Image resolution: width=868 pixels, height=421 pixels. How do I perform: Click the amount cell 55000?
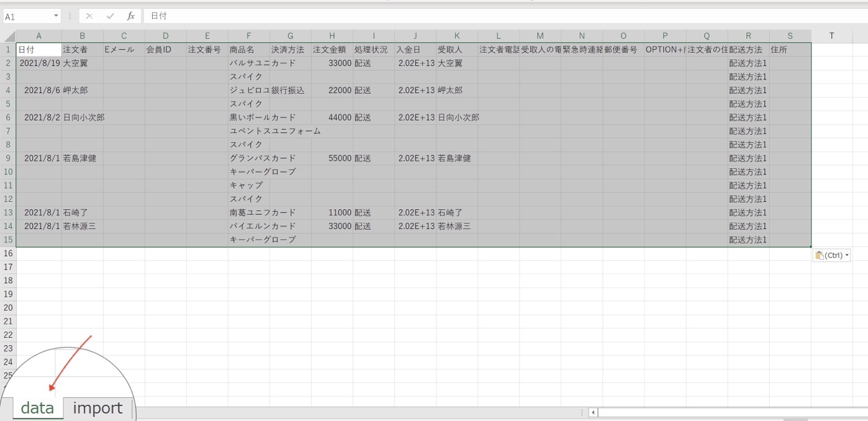(x=332, y=158)
